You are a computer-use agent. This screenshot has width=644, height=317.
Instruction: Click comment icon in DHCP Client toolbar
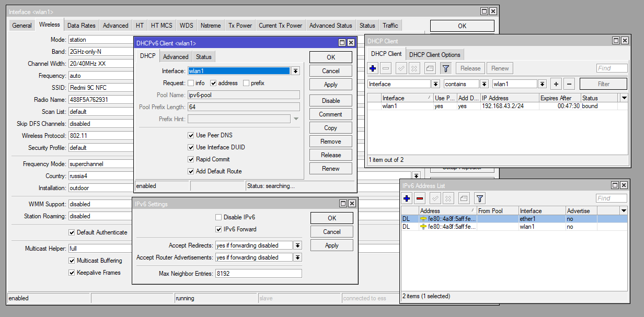430,68
